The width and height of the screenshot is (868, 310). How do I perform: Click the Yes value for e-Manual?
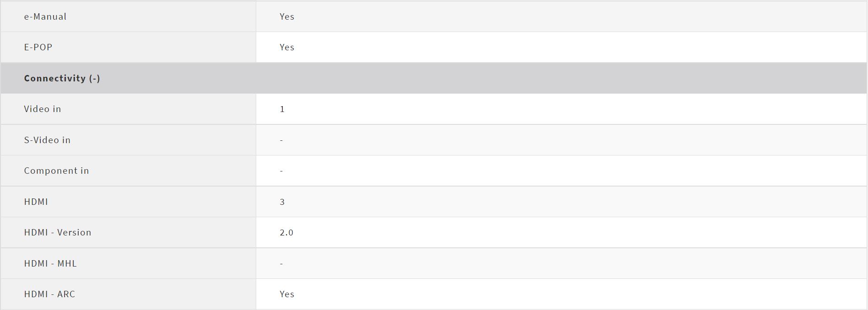click(x=287, y=16)
